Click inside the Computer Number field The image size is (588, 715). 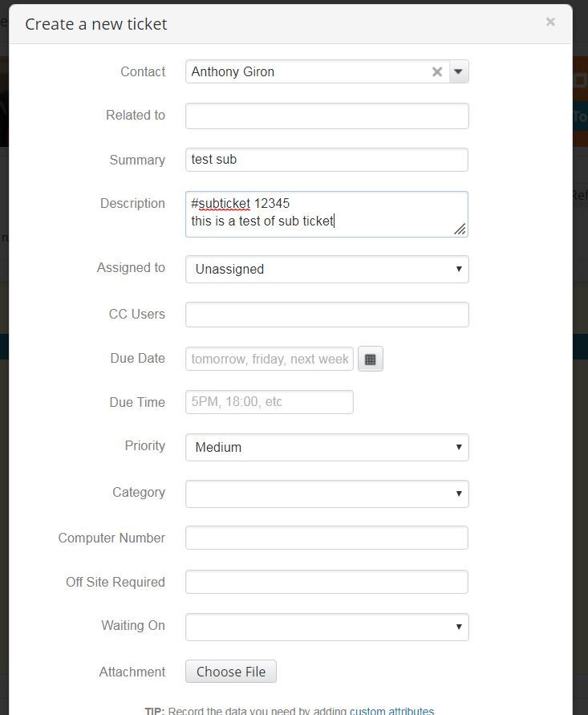click(x=326, y=538)
